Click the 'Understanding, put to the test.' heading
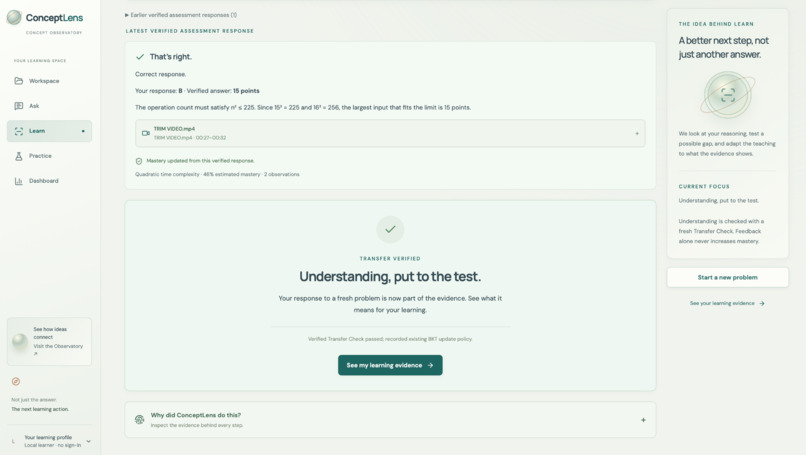This screenshot has height=455, width=806. 390,277
